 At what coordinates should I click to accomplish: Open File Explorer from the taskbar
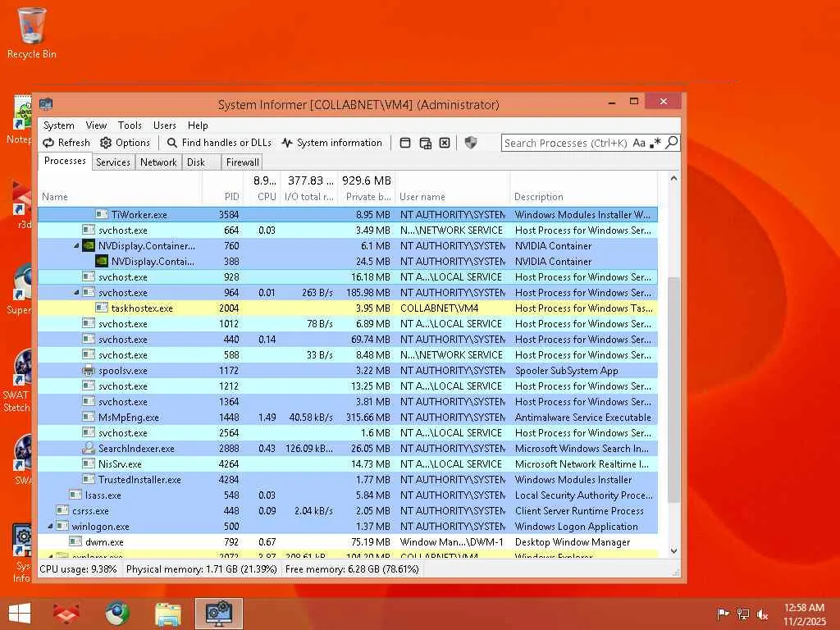(167, 614)
